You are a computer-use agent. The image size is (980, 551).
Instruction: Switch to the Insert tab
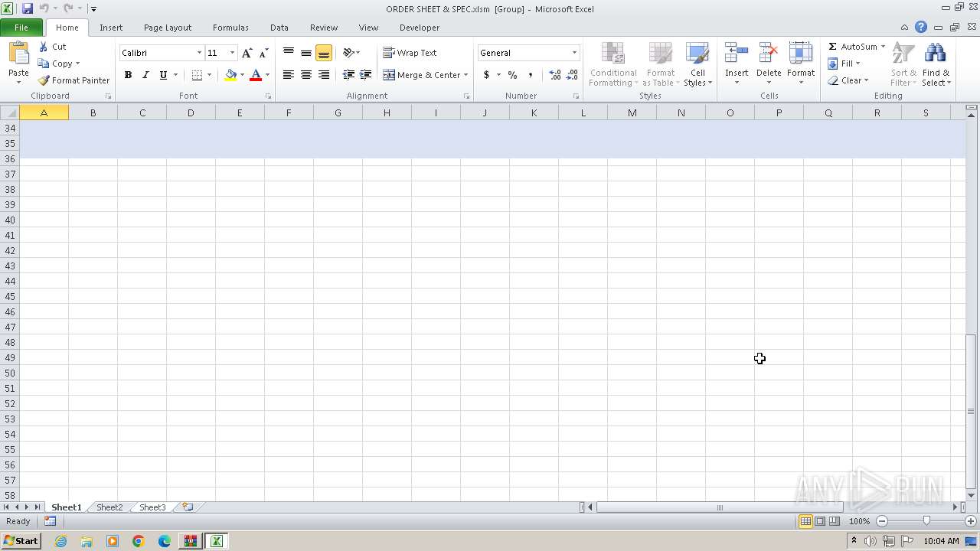(111, 28)
